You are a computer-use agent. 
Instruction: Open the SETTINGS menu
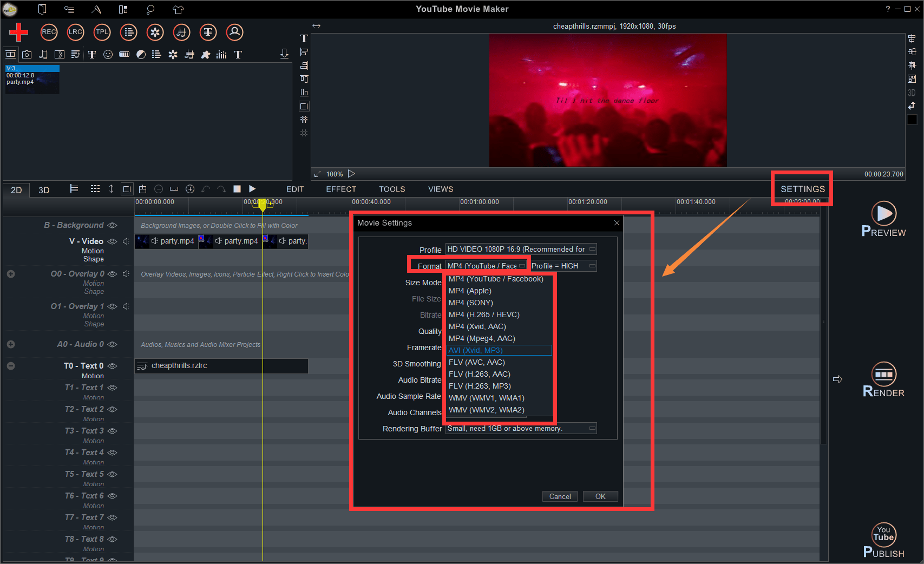[803, 189]
